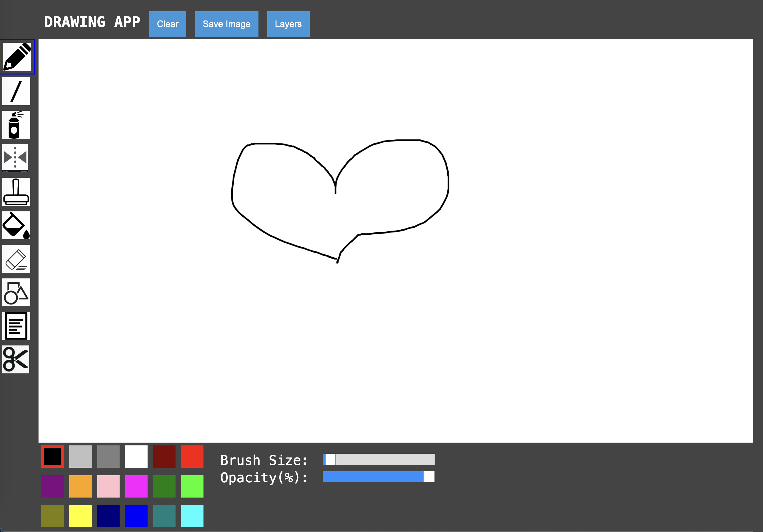Select the freehand pencil tool
This screenshot has height=532, width=763.
(17, 57)
